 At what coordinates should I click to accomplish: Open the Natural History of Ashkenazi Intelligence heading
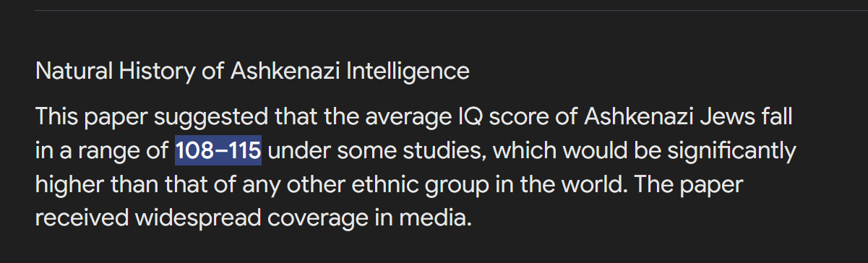point(252,72)
